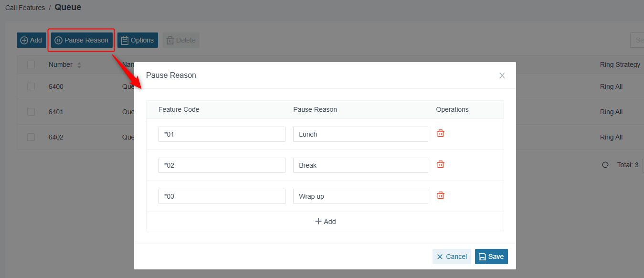
Task: Click the Add queue button
Action: 31,40
